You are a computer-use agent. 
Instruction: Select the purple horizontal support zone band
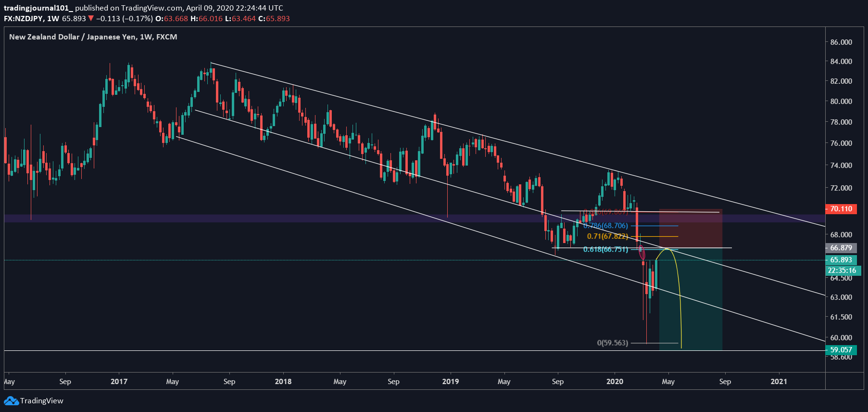[415, 219]
